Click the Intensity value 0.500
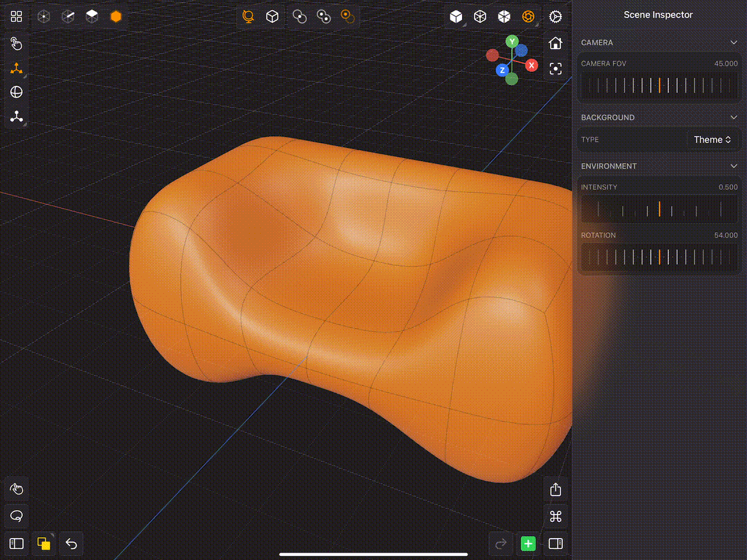The width and height of the screenshot is (747, 560). coord(728,187)
